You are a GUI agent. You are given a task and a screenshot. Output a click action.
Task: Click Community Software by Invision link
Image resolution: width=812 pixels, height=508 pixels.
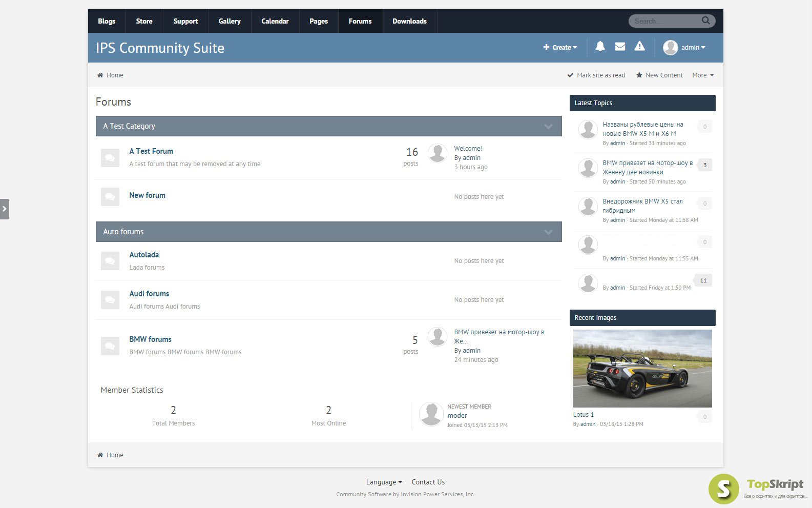[405, 494]
